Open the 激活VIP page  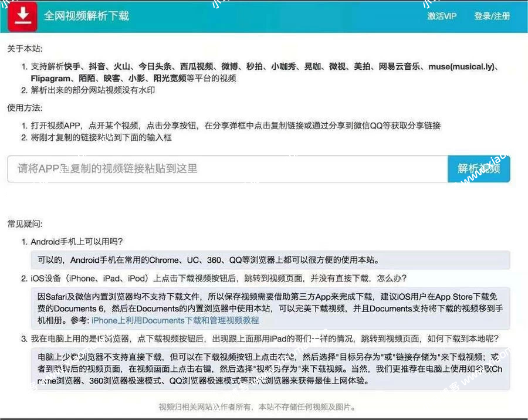(x=441, y=16)
